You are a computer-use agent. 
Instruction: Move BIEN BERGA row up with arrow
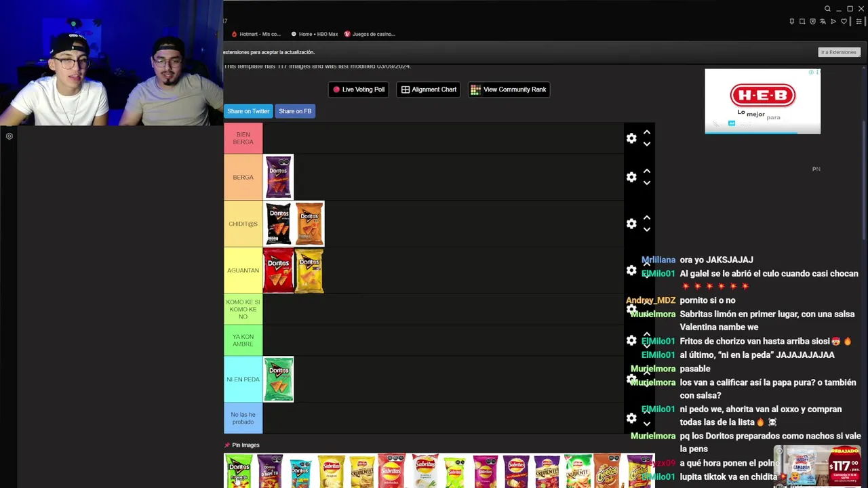coord(647,132)
